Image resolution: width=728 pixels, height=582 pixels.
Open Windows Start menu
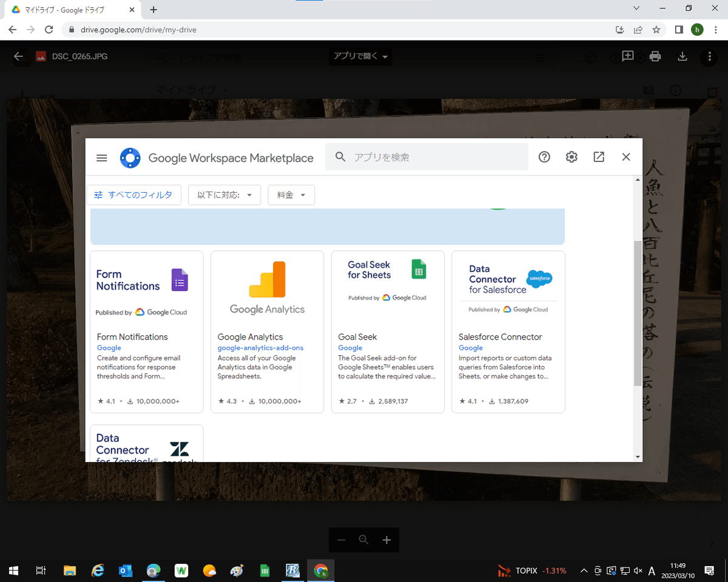[x=13, y=570]
